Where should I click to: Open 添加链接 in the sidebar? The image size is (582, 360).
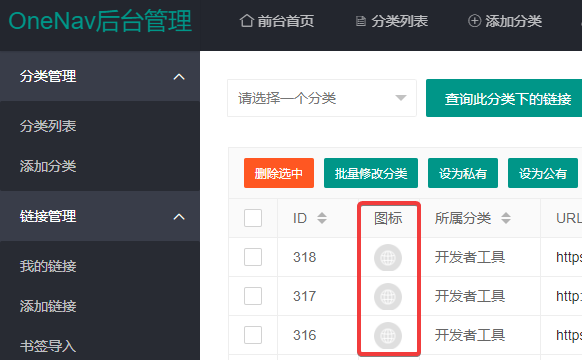(x=48, y=306)
